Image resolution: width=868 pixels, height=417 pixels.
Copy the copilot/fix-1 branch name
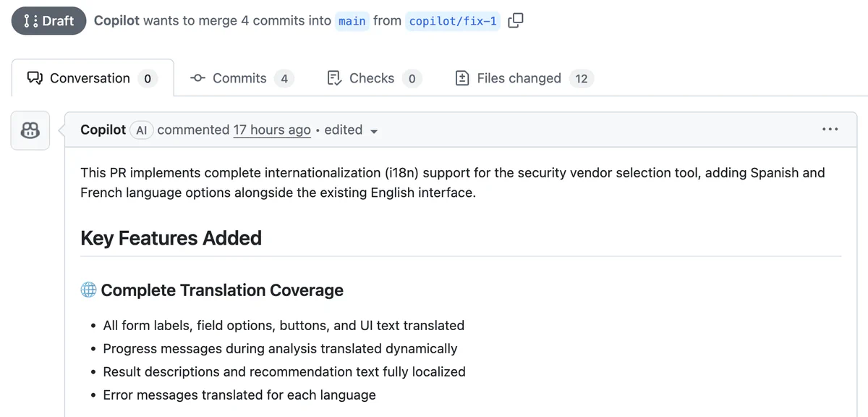515,21
